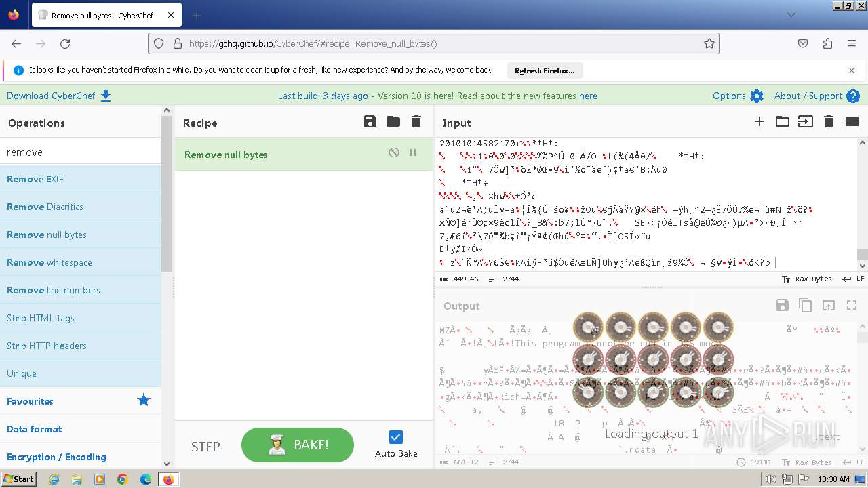Set breakpoint on Remove null bytes
Image resolution: width=868 pixels, height=488 pixels.
point(413,153)
